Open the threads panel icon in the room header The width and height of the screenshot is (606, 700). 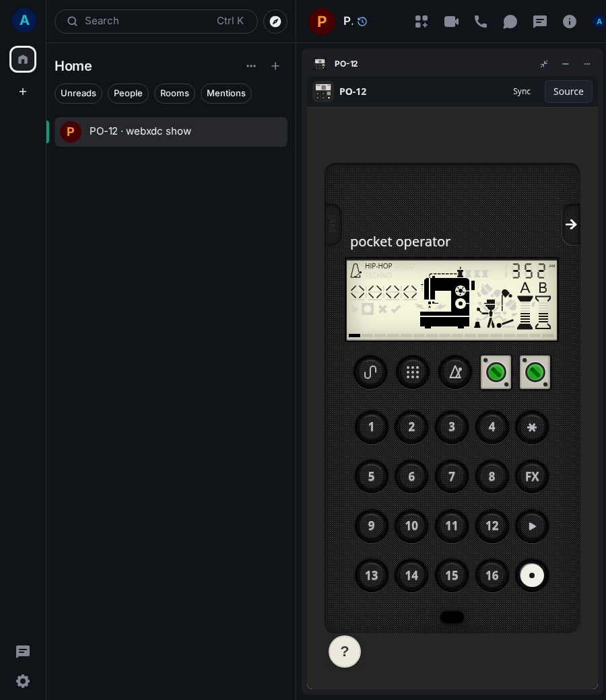(540, 22)
